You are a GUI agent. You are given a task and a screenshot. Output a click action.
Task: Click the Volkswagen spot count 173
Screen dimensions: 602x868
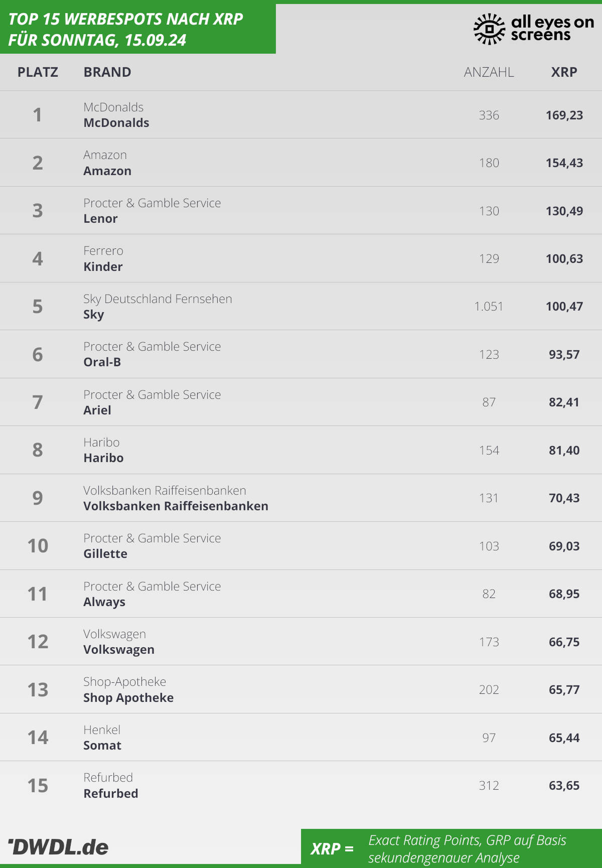click(x=489, y=642)
